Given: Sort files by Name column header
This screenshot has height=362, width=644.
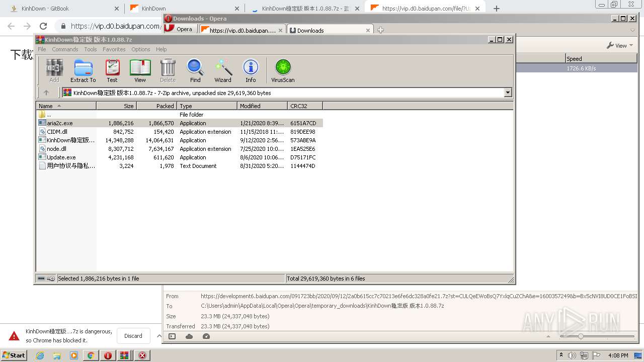Looking at the screenshot, I should (x=66, y=106).
